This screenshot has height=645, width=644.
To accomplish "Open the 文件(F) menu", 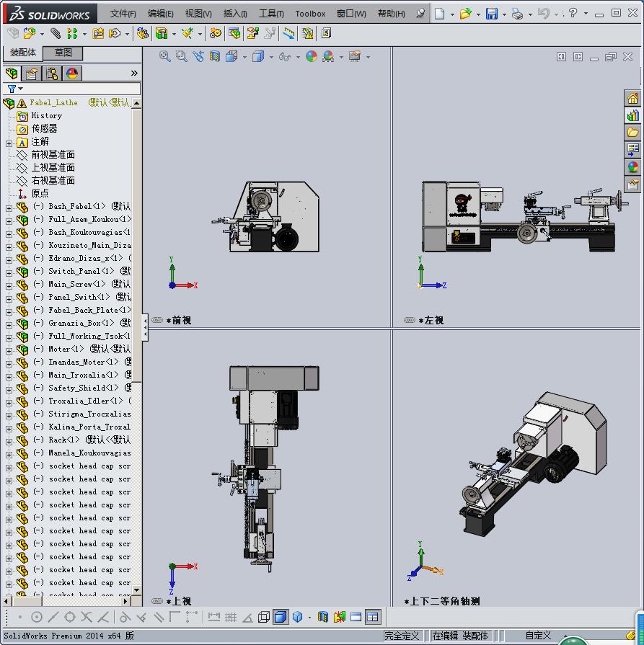I will [123, 13].
